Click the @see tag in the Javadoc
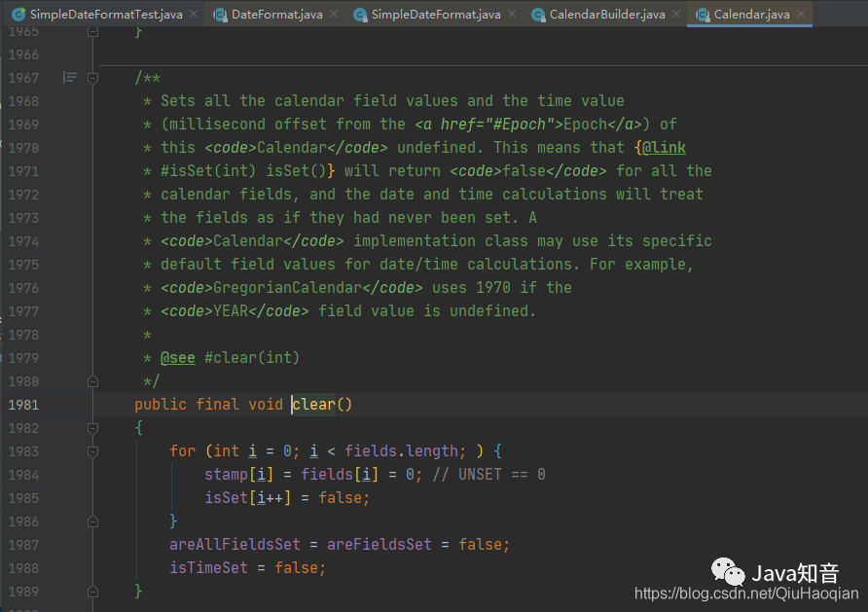Screen dimensions: 868x612 178,358
